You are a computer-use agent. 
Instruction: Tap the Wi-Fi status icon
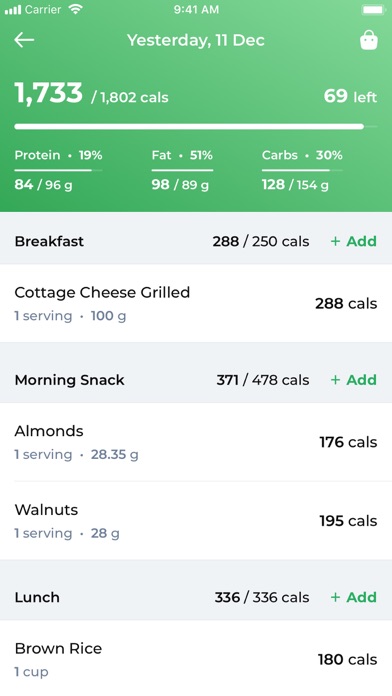[76, 9]
